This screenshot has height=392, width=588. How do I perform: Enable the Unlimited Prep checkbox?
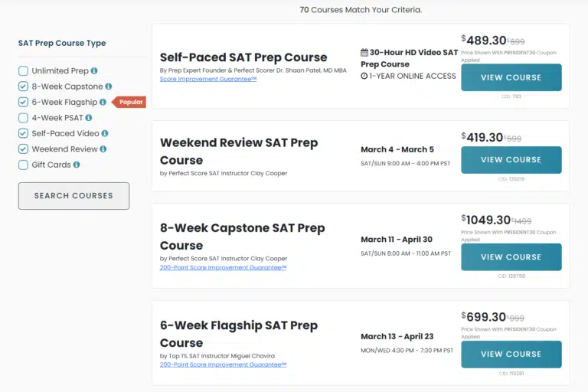coord(24,71)
